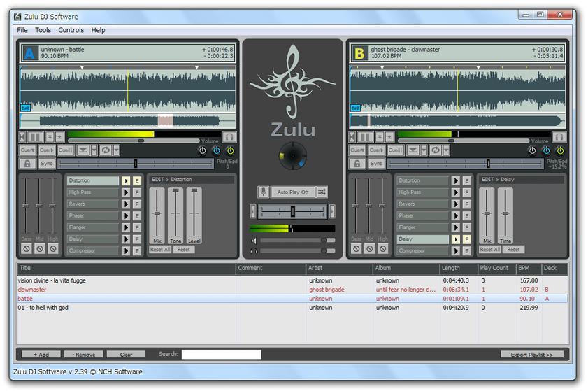This screenshot has height=391, width=588.
Task: Pause playback on Deck A
Action: (x=35, y=137)
